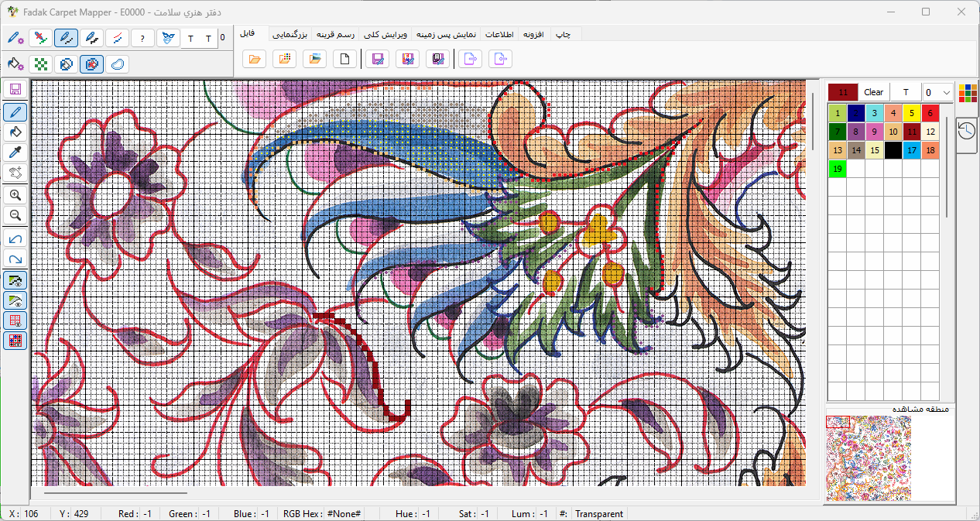The width and height of the screenshot is (980, 521).
Task: Toggle the first eye visibility button
Action: [x=15, y=280]
